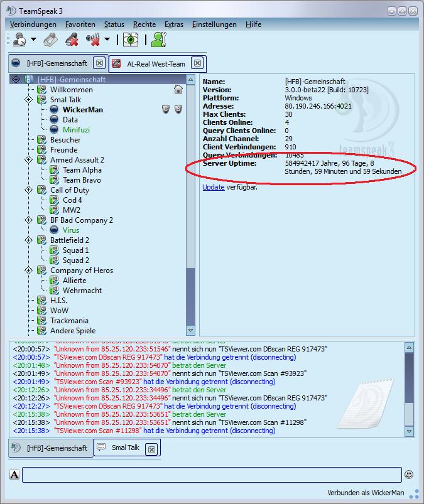Toggle the Mute microphone toolbar icon
424x504 pixels.
(x=72, y=40)
